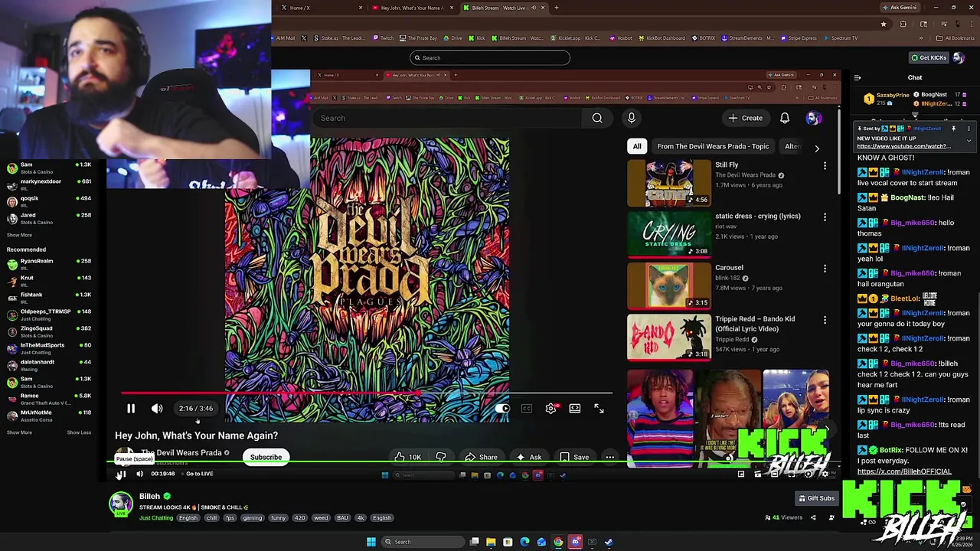Mute the Kick stream volume icon
980x551 pixels.
[139, 474]
